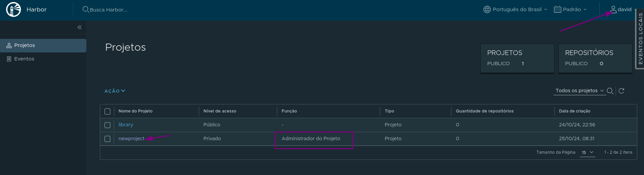Check the library project checkbox
Screen dimensions: 644x175
coord(108,125)
